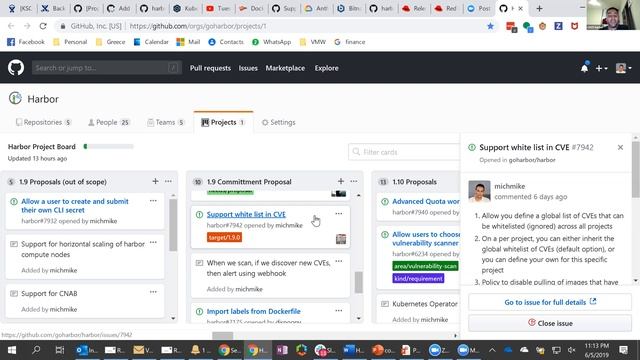Click the Harbor Project Board progress bar

pos(108,146)
